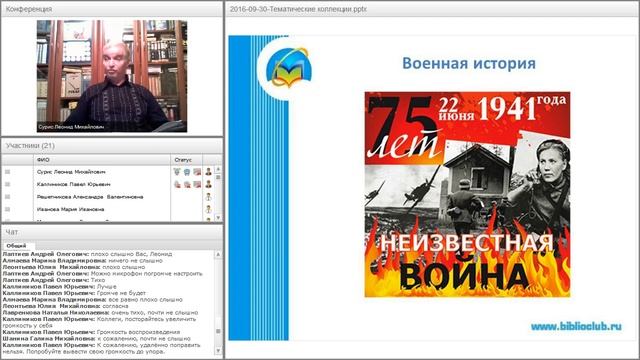Click the chat scrollbar thumb
The image size is (640, 360).
218,331
